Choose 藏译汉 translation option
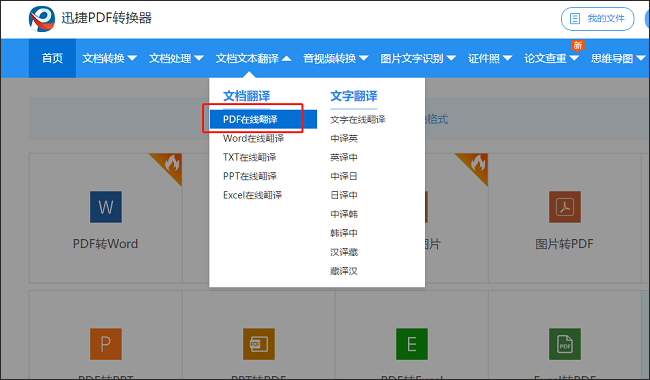This screenshot has height=380, width=650. [x=344, y=271]
